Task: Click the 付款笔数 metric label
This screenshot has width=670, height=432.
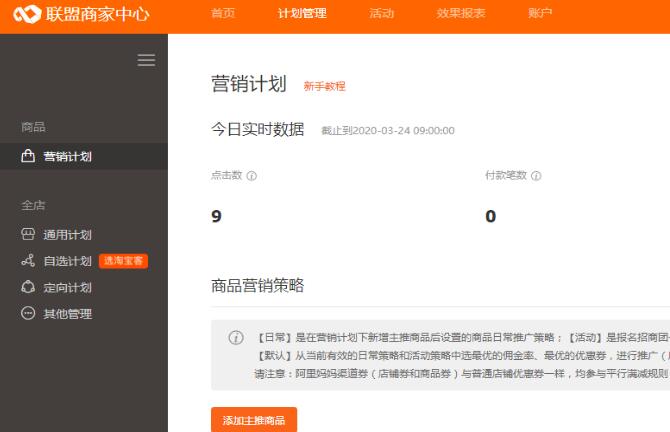Action: coord(506,175)
